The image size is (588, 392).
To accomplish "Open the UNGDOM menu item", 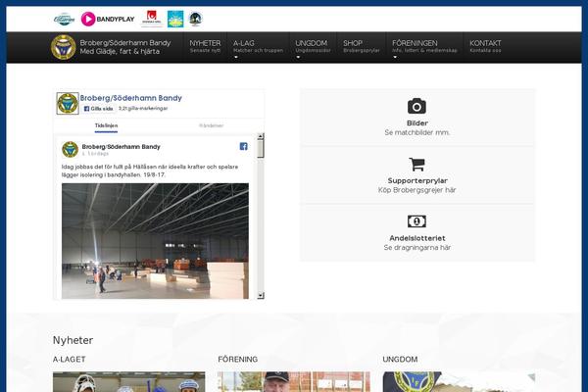I will click(x=313, y=46).
